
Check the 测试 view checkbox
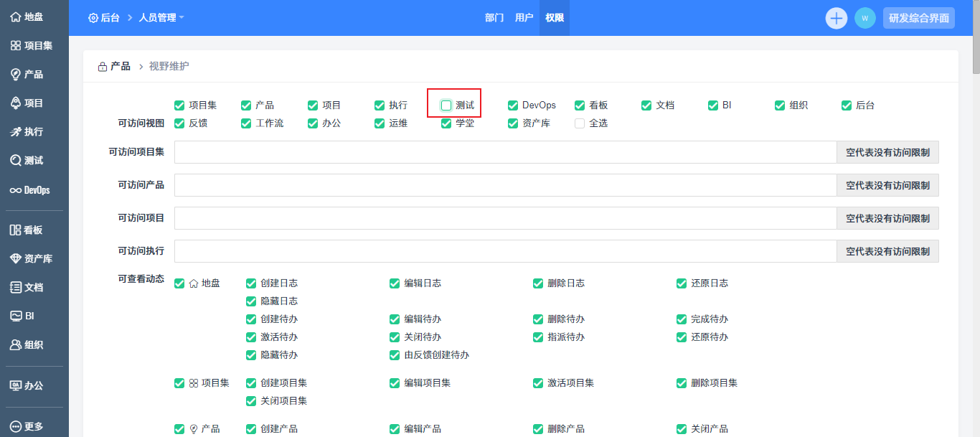446,105
